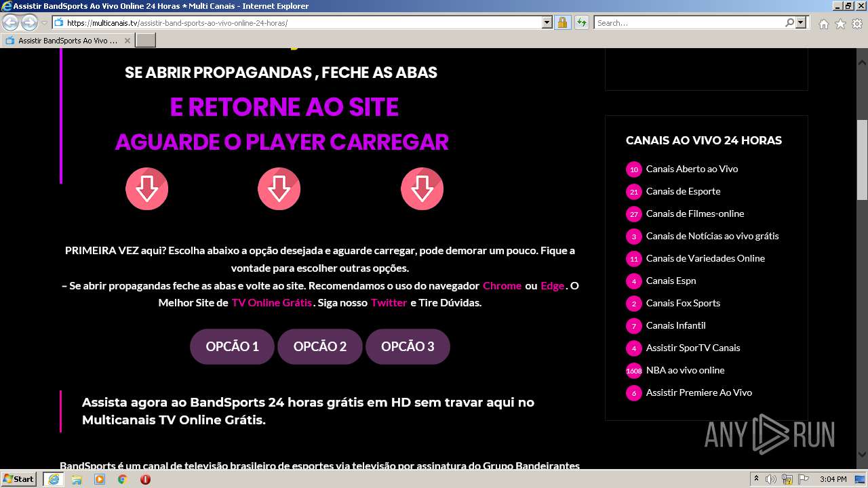Open NBA ao vivo online category
Screen dimensions: 868x488
(685, 370)
